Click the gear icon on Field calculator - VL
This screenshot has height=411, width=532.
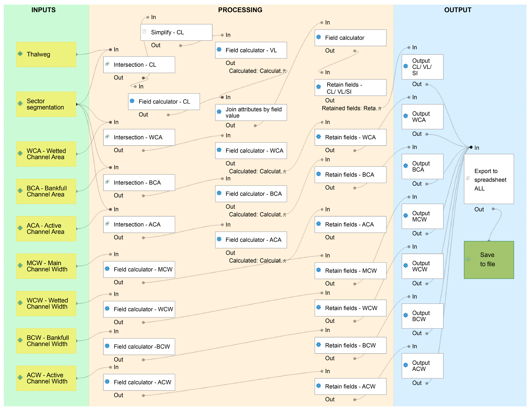point(219,50)
